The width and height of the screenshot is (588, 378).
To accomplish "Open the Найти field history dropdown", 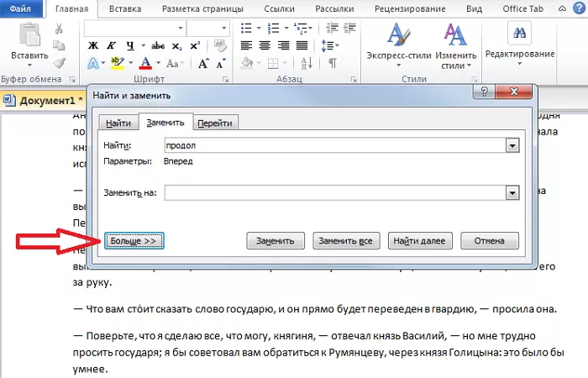I will click(512, 145).
